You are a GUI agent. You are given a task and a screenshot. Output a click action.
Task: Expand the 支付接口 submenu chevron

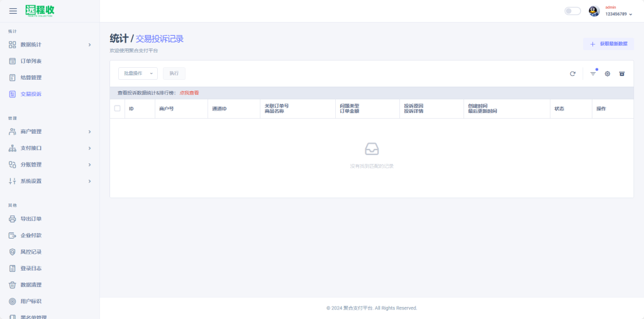[89, 148]
